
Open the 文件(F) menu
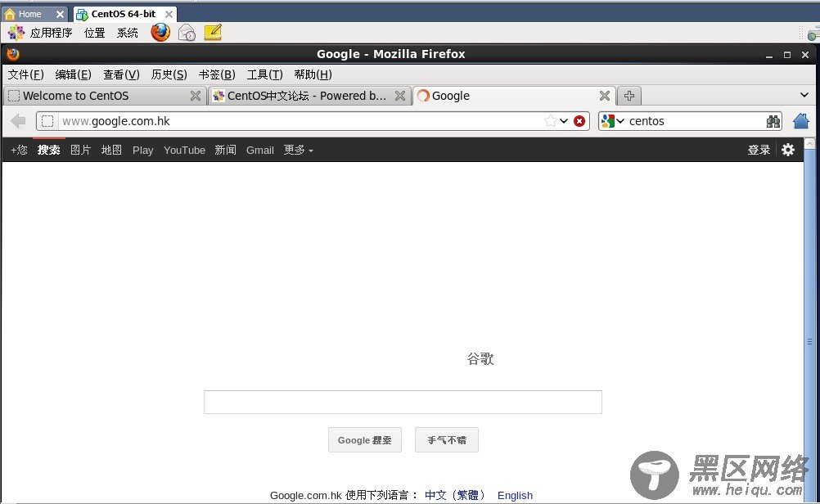click(25, 74)
